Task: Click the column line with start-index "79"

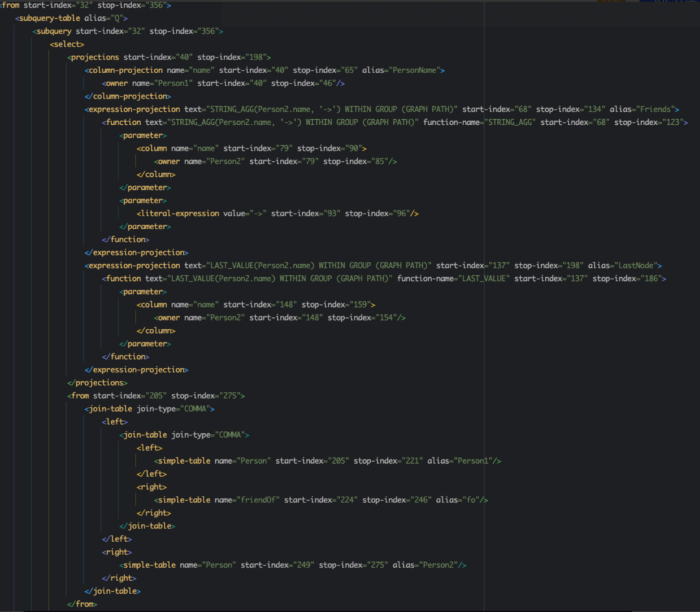Action: coord(251,148)
